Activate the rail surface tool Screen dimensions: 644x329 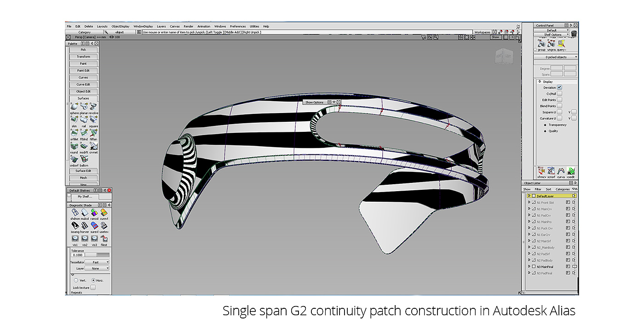[84, 120]
